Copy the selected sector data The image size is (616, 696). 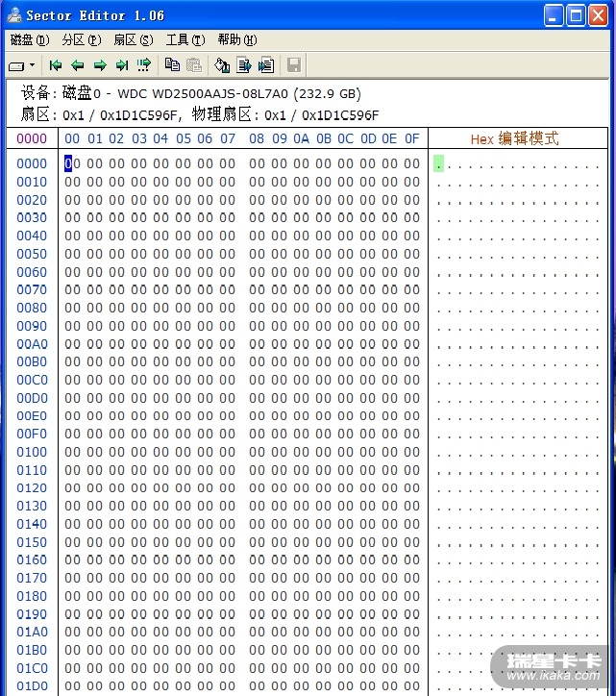point(172,65)
